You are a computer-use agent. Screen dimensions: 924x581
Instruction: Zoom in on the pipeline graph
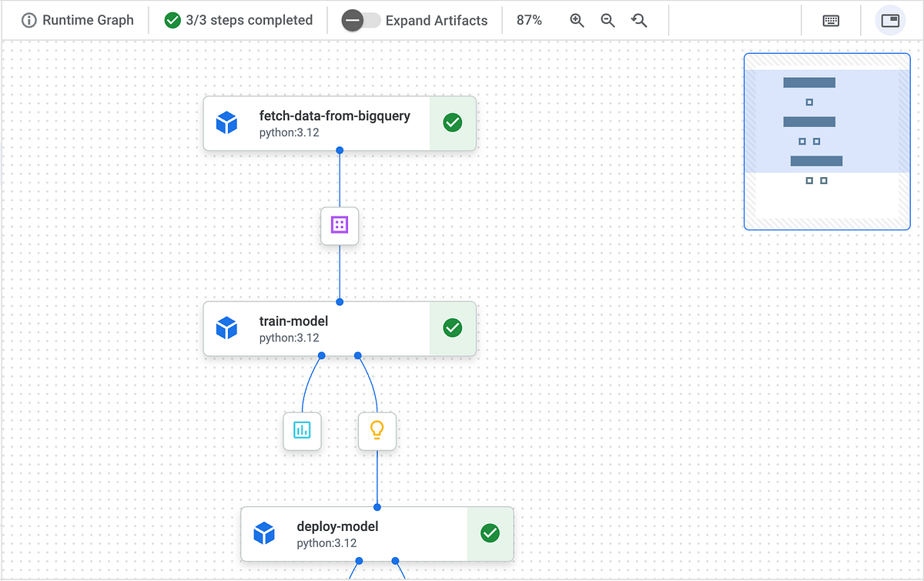tap(577, 20)
